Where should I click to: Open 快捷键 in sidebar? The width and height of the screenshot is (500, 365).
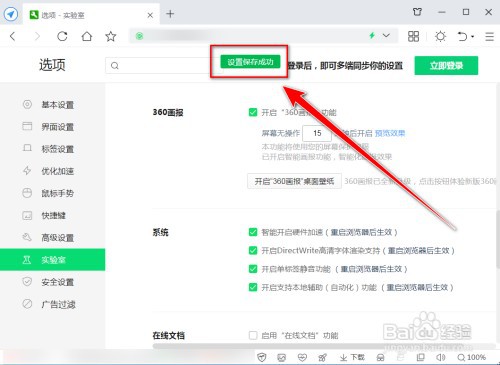tap(52, 215)
